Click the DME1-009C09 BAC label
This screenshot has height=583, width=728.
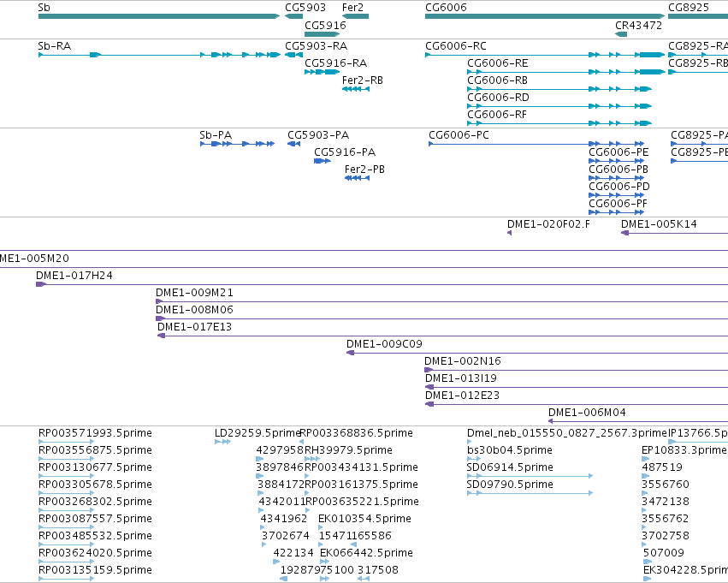[x=384, y=345]
